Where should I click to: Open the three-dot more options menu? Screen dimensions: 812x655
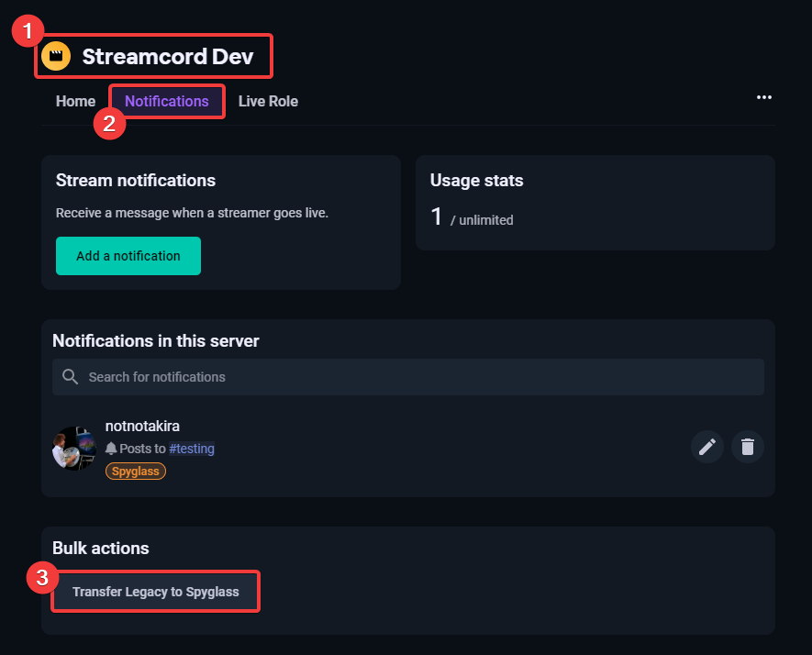point(764,97)
